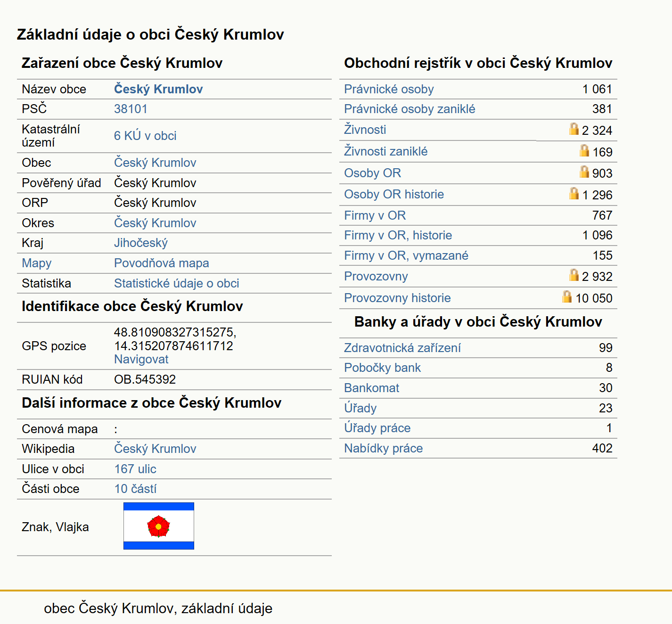Open the Český Krumlov flag image
This screenshot has width=672, height=624.
coord(159,526)
